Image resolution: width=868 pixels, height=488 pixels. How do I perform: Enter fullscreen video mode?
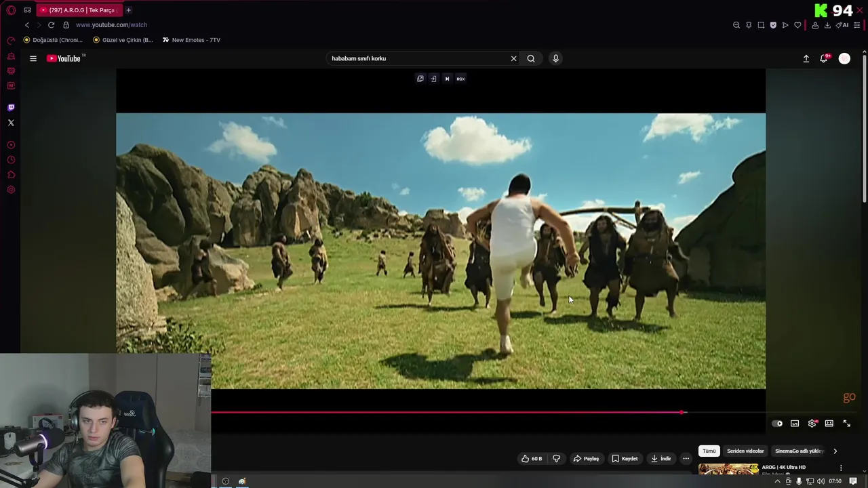847,424
